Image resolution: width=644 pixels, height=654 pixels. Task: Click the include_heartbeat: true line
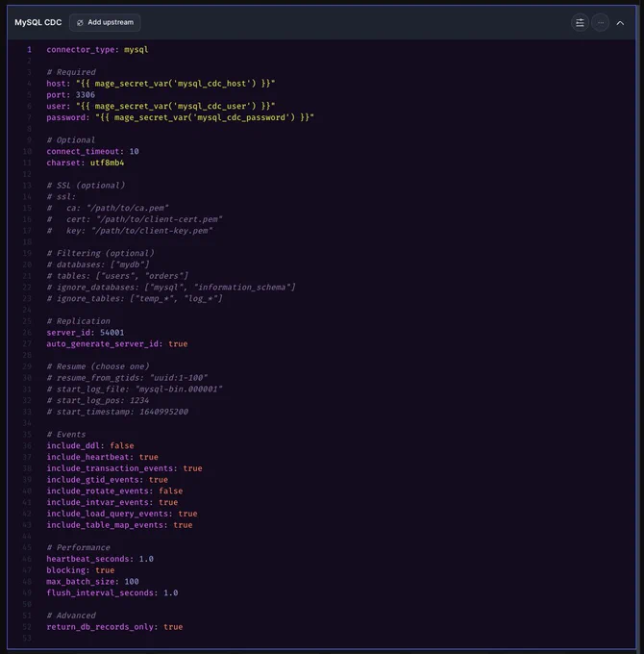[x=102, y=457]
